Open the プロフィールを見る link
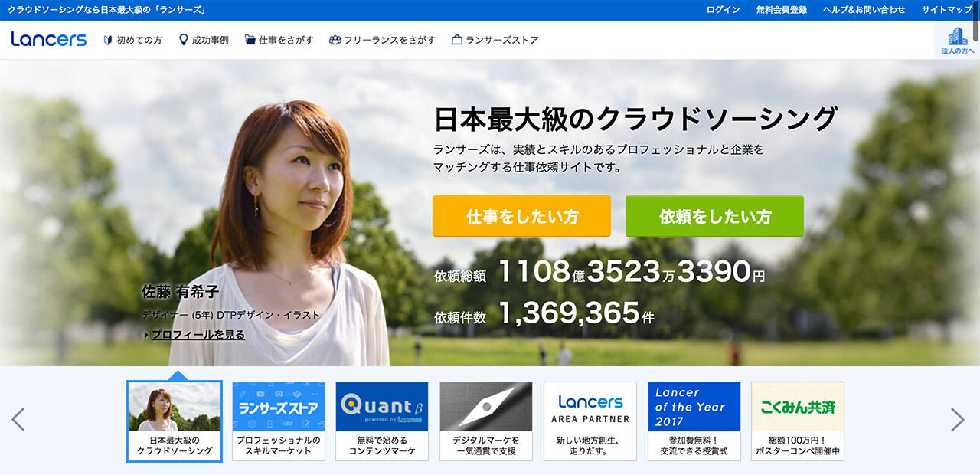The height and width of the screenshot is (475, 980). coord(198,335)
